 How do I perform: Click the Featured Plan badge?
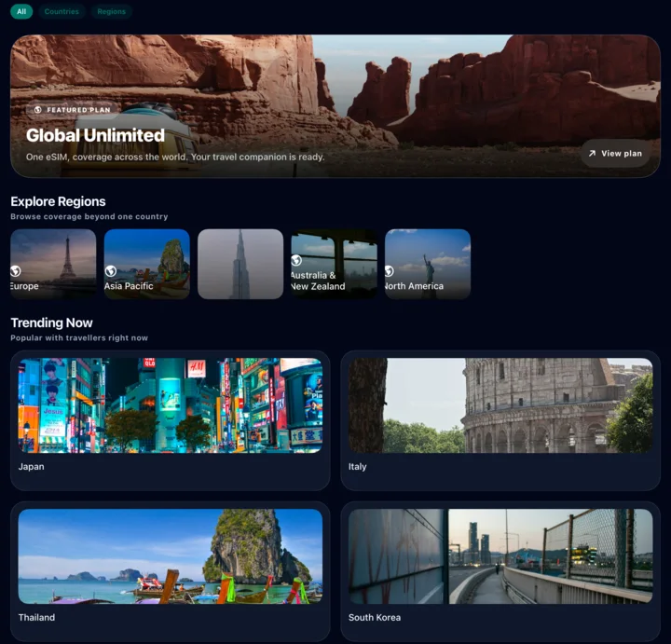coord(72,110)
